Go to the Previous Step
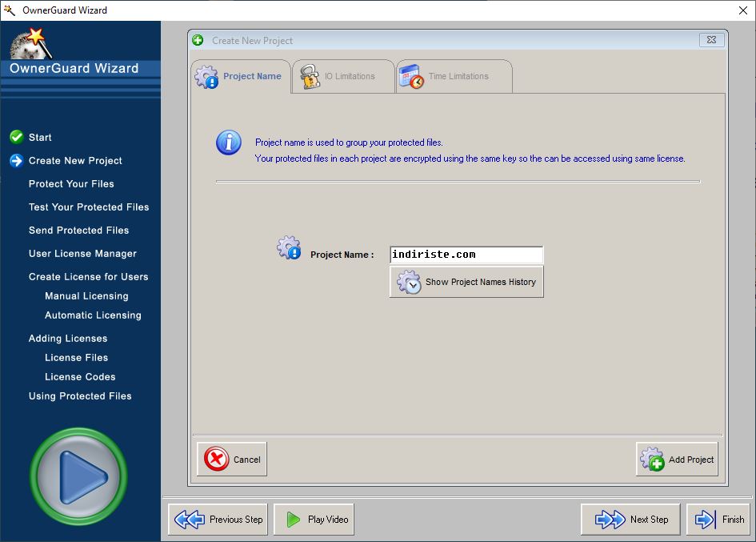The width and height of the screenshot is (756, 542). [x=218, y=520]
